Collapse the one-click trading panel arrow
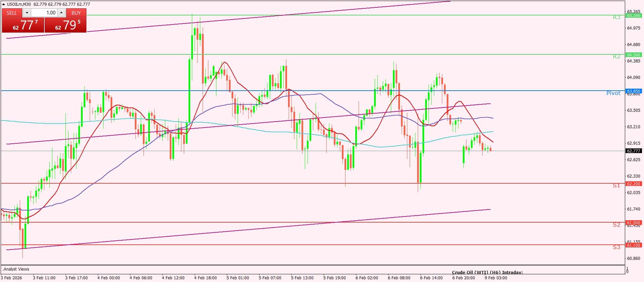This screenshot has width=644, height=282. click(3, 4)
